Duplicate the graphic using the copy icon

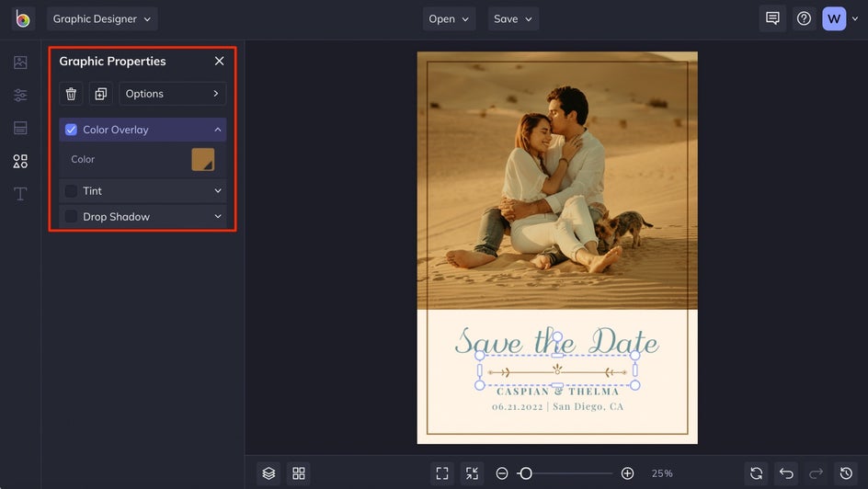[100, 94]
